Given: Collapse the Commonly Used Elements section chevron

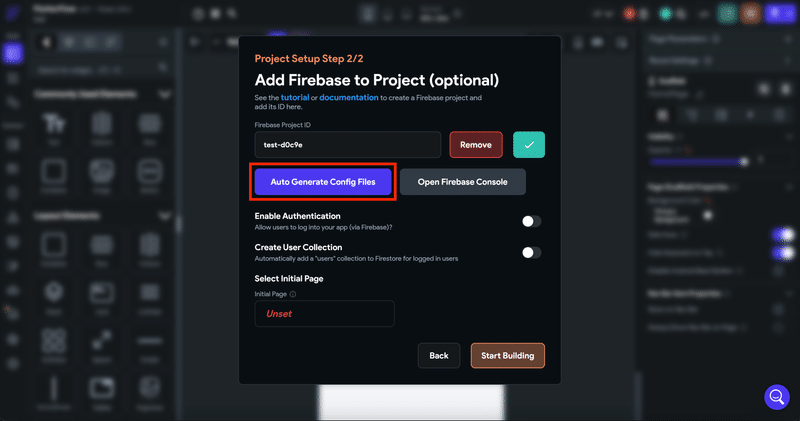Looking at the screenshot, I should [x=164, y=94].
